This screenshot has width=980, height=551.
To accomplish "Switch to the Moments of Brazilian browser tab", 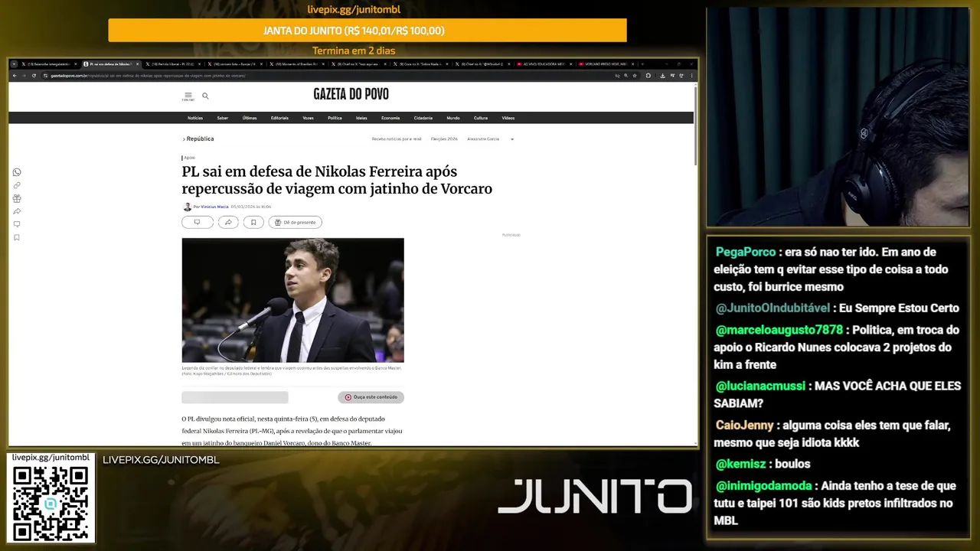I will pos(297,64).
